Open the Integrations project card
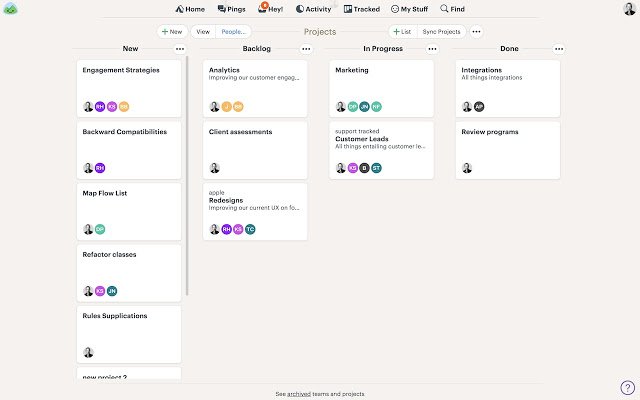 pos(508,89)
